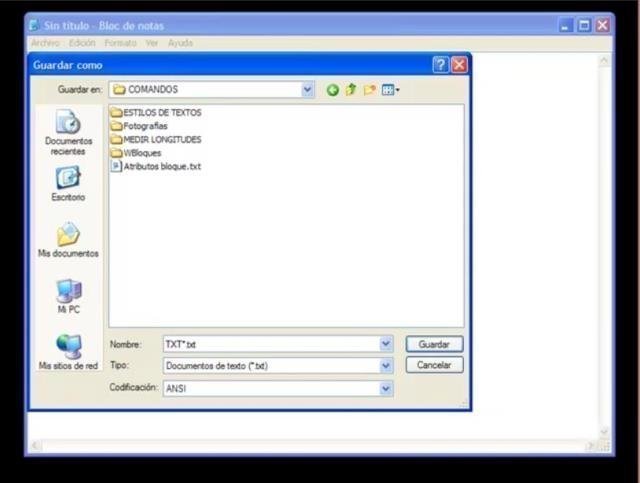Click Notepad horizontal scrollbar left arrow
This screenshot has height=483, width=640.
[36, 445]
